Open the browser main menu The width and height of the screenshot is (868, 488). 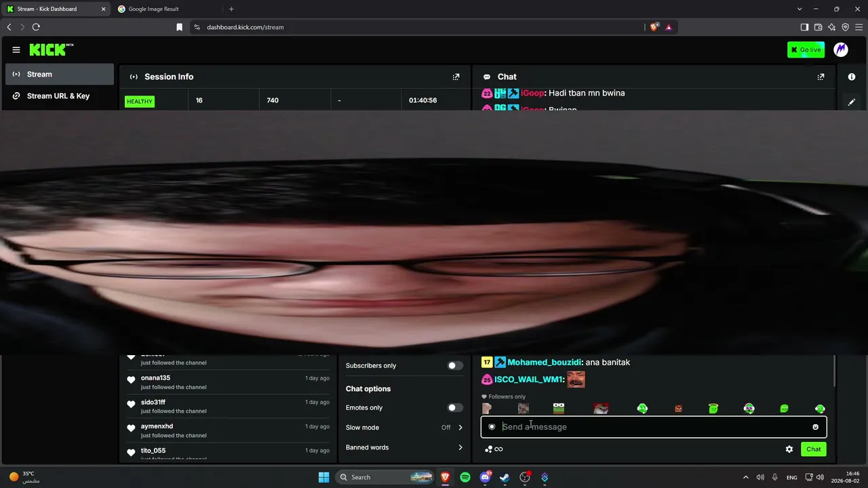(x=859, y=27)
